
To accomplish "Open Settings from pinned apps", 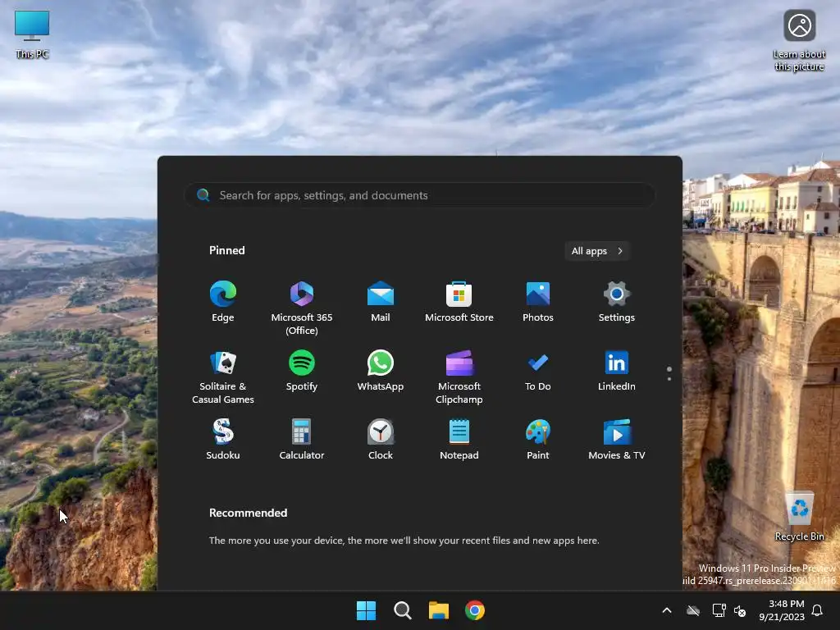I will [x=617, y=302].
